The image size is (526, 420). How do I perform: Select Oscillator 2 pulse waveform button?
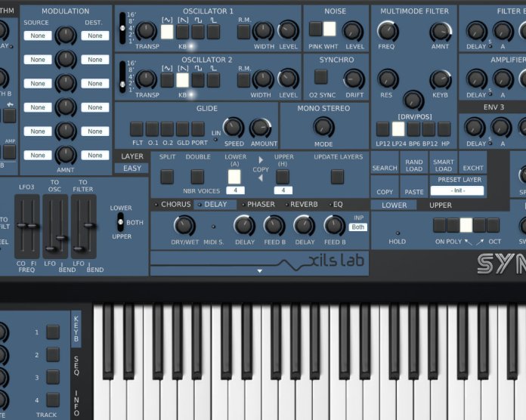tap(213, 80)
